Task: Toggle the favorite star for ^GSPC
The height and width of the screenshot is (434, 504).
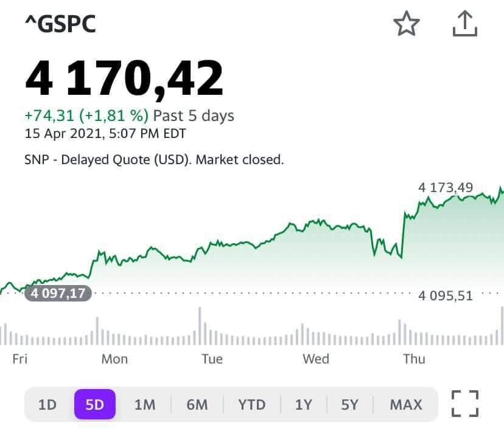Action: 407,24
